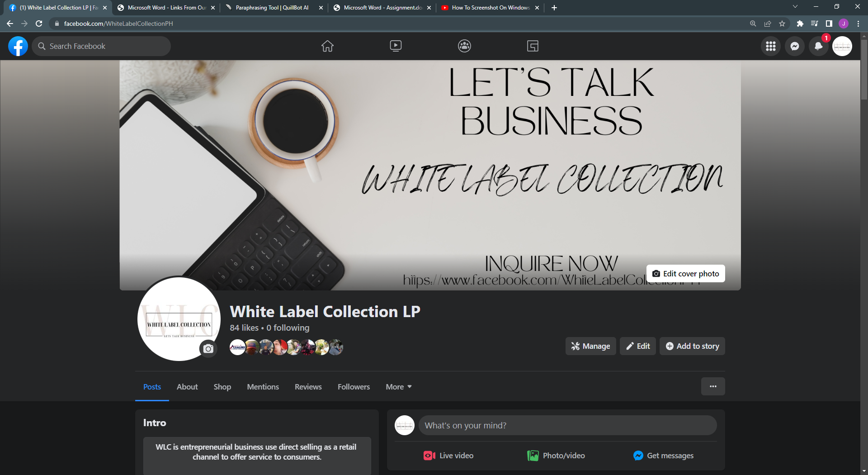This screenshot has height=475, width=868.
Task: Click the WLC intro description text
Action: point(257,452)
